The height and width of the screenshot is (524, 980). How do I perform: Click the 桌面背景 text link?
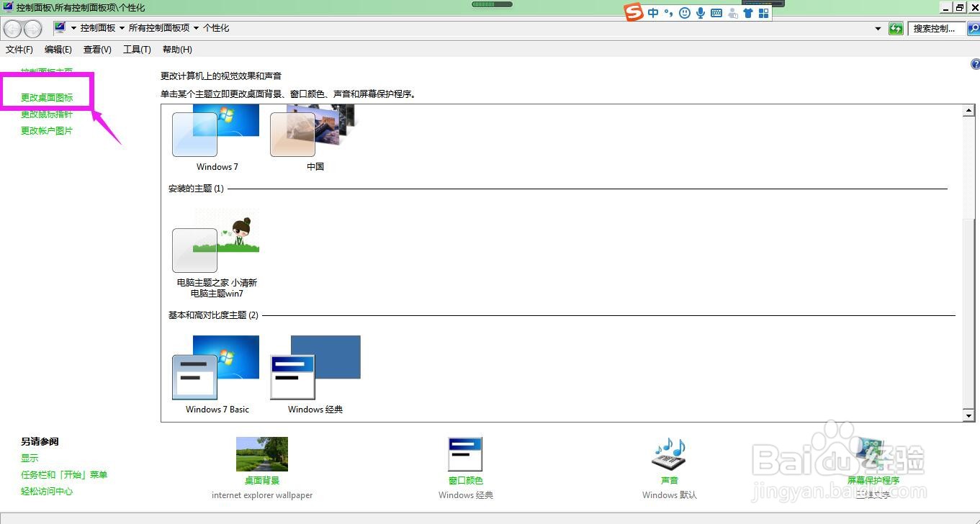(262, 481)
